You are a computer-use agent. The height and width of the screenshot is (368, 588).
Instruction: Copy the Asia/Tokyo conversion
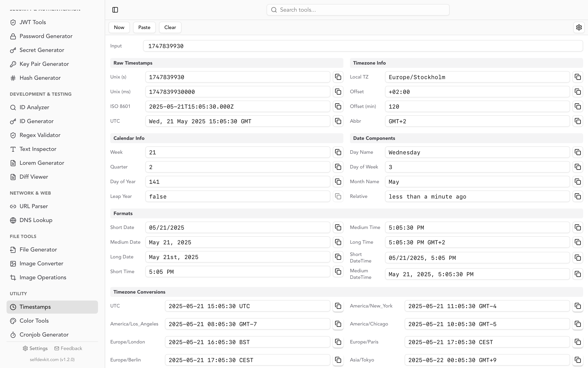pos(578,360)
